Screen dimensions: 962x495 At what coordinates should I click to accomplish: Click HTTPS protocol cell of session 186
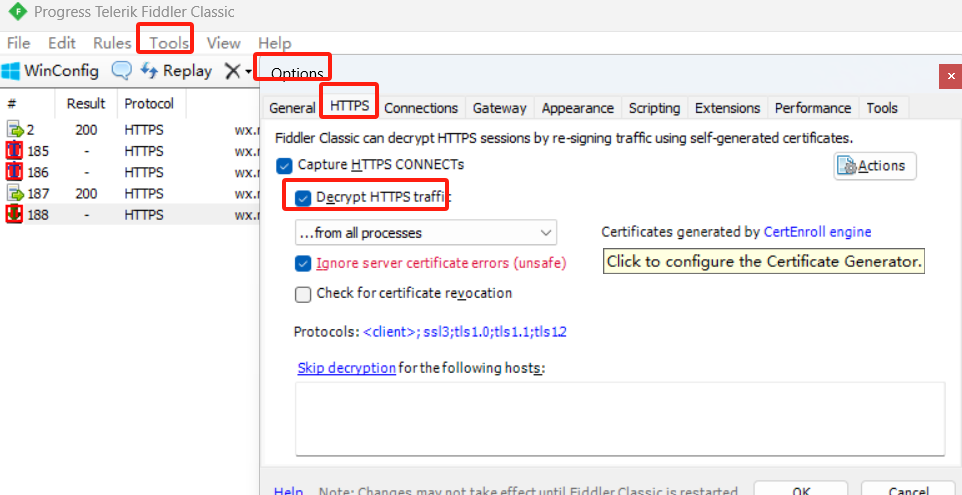(144, 172)
